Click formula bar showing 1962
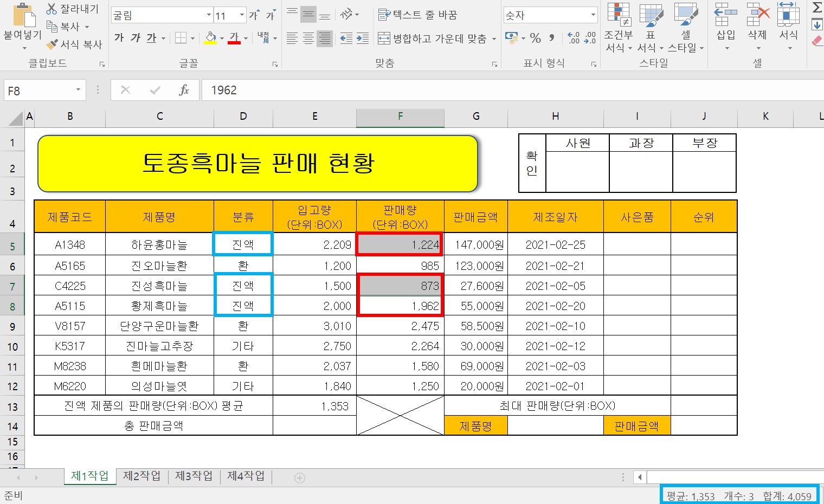 512,91
